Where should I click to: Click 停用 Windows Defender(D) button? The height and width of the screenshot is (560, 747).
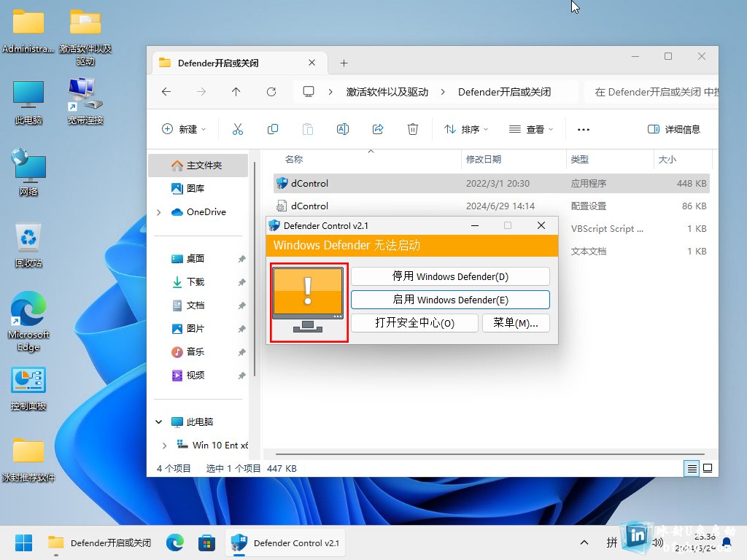coord(450,276)
